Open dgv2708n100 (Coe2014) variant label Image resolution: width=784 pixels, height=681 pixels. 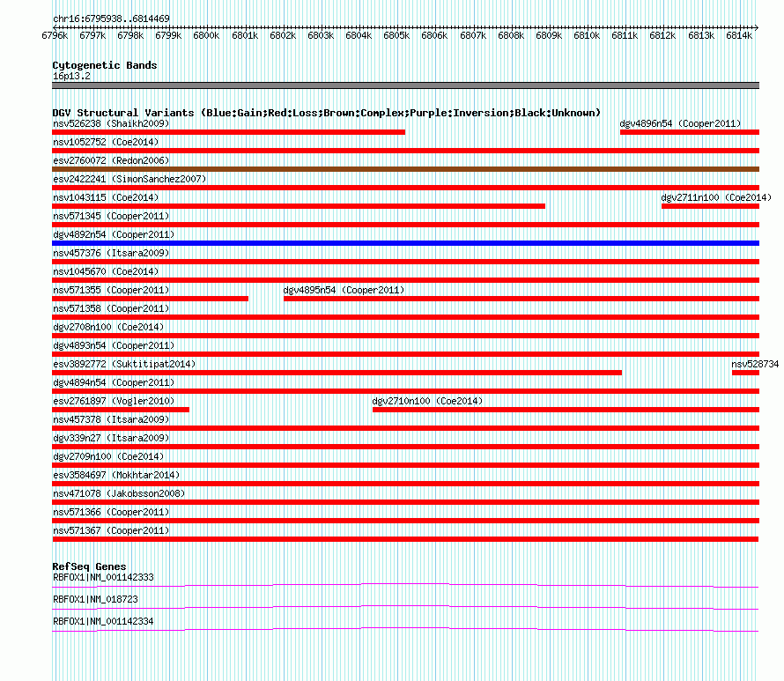(x=108, y=327)
